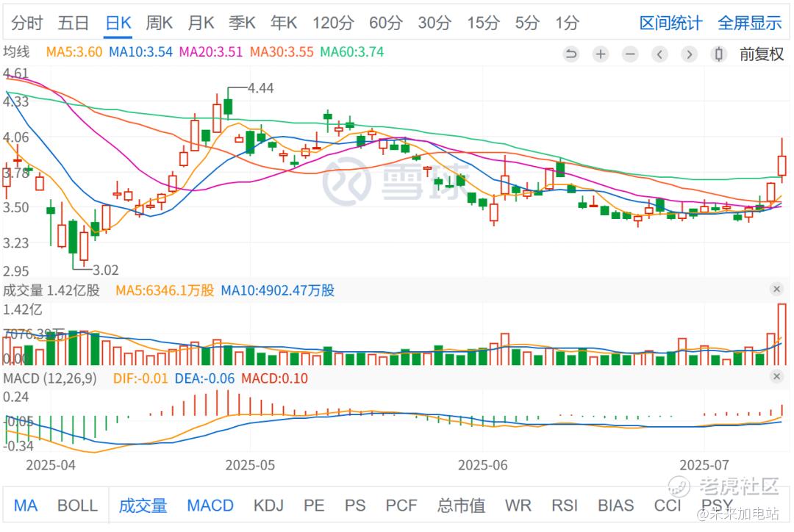Toggle the BOLL overlay indicator
The image size is (794, 532).
[x=77, y=505]
